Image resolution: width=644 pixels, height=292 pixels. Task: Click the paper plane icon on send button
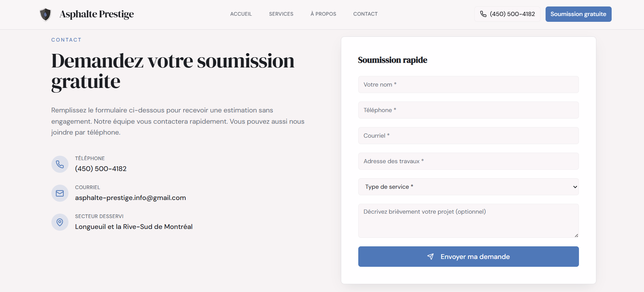coord(430,257)
